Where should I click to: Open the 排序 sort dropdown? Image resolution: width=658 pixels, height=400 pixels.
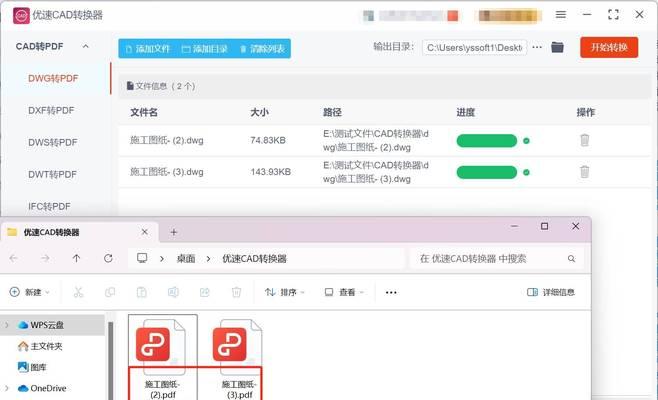click(285, 292)
